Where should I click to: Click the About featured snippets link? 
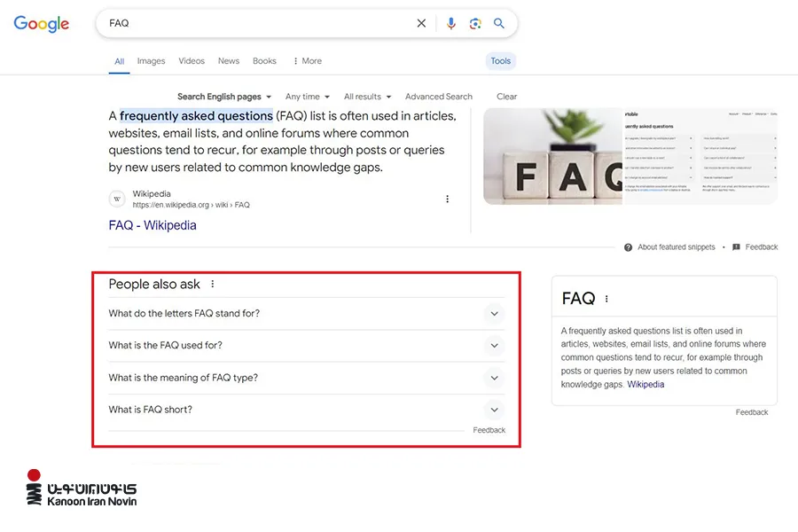[677, 247]
